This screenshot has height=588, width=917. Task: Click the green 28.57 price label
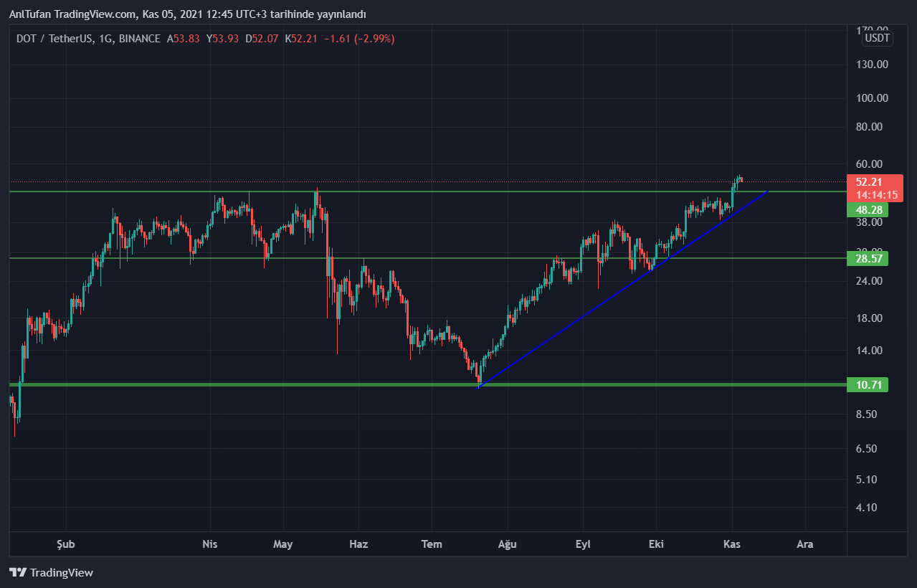[x=868, y=258]
